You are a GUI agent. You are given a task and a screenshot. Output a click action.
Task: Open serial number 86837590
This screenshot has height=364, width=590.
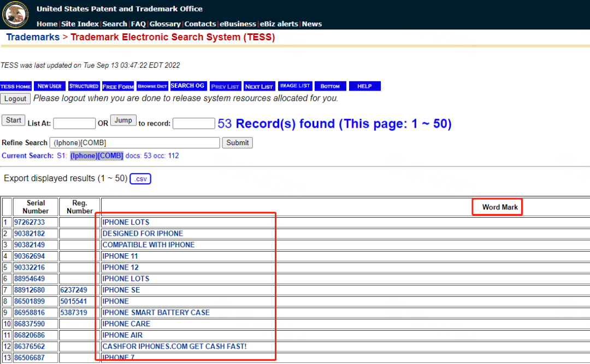(x=29, y=324)
